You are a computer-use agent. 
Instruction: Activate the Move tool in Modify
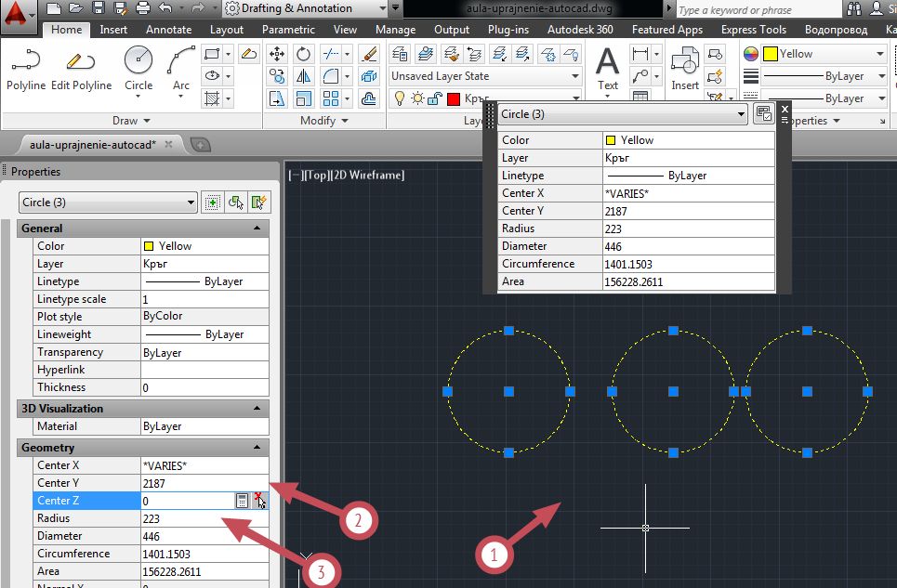click(277, 54)
